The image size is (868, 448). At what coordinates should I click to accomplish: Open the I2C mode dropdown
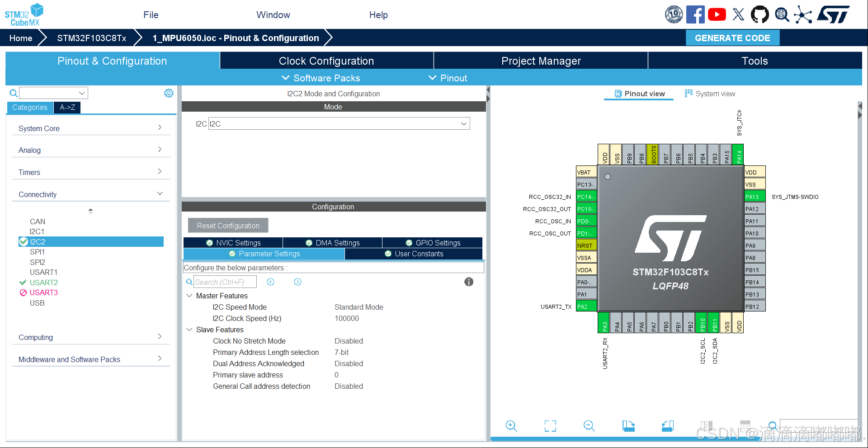click(x=339, y=123)
